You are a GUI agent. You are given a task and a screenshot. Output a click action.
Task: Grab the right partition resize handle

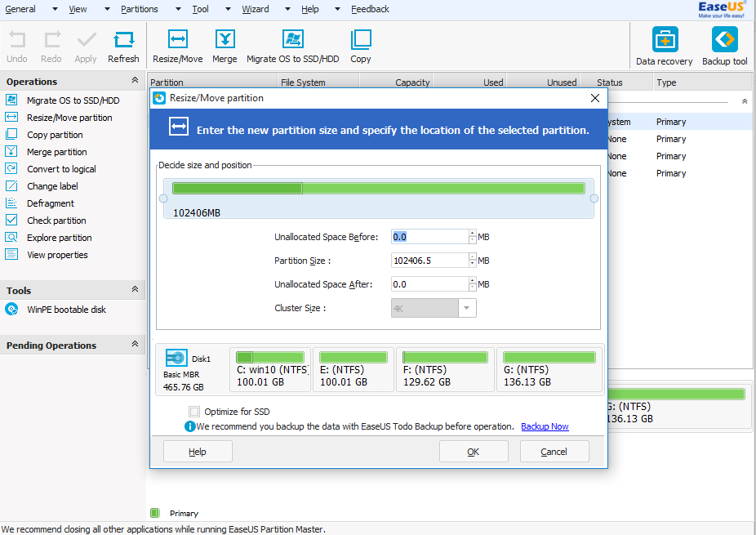594,198
